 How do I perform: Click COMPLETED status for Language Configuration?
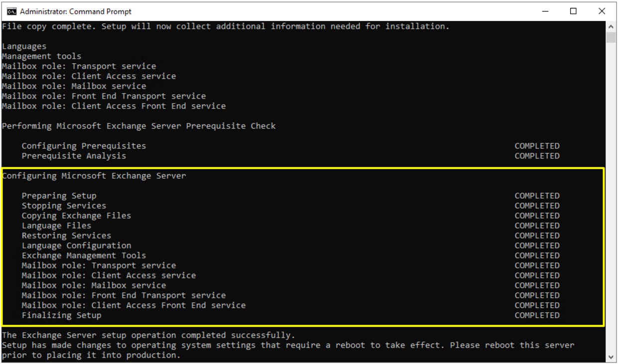(x=537, y=245)
